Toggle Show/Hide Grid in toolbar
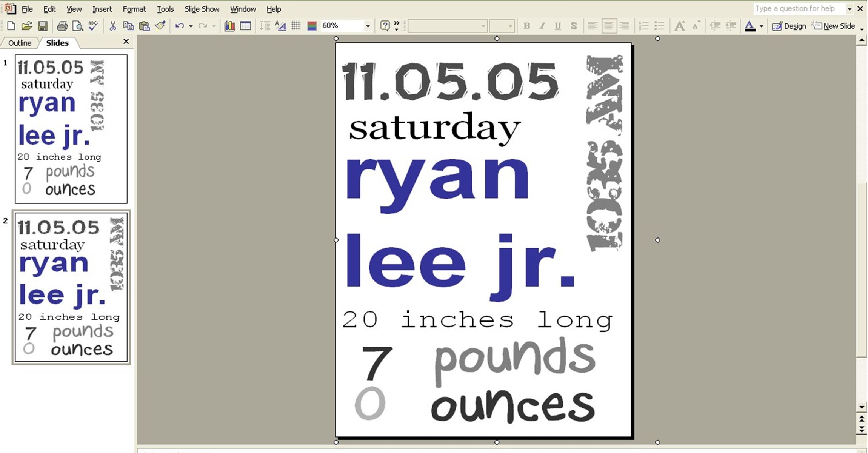 click(296, 26)
